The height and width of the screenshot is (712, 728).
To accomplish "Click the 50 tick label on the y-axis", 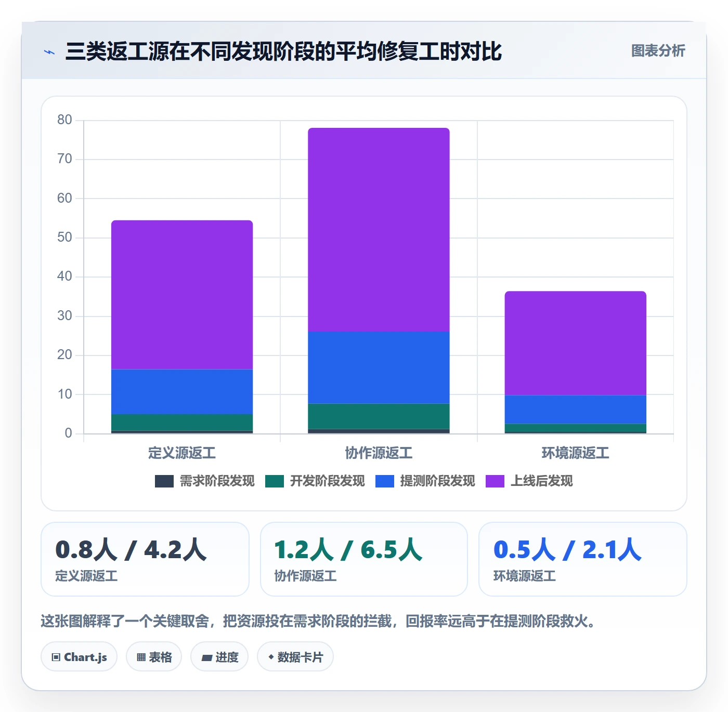I will 64,238.
